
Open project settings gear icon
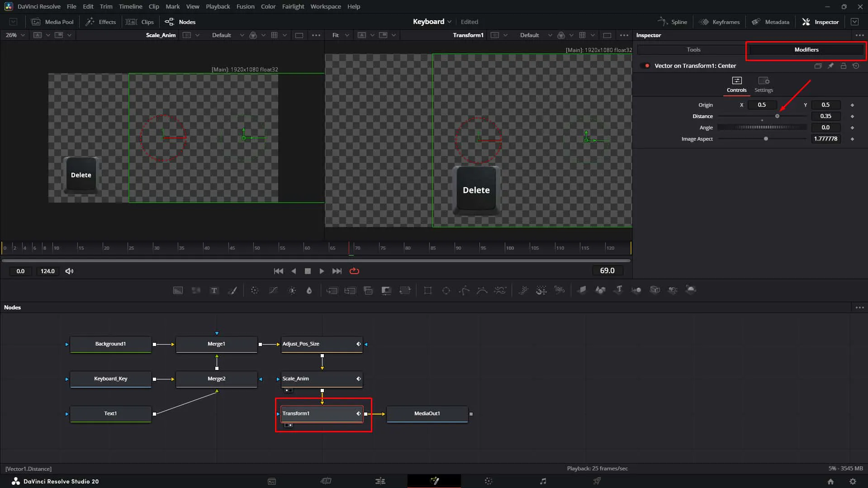click(x=853, y=481)
